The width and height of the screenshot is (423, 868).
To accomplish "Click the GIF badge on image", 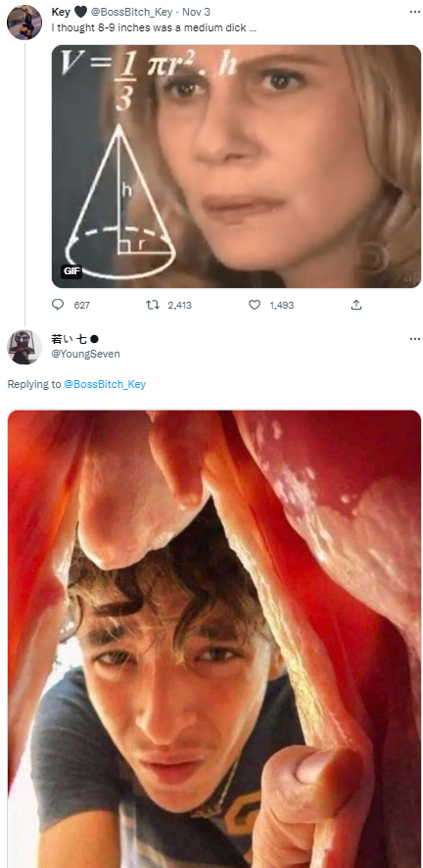I will 71,271.
